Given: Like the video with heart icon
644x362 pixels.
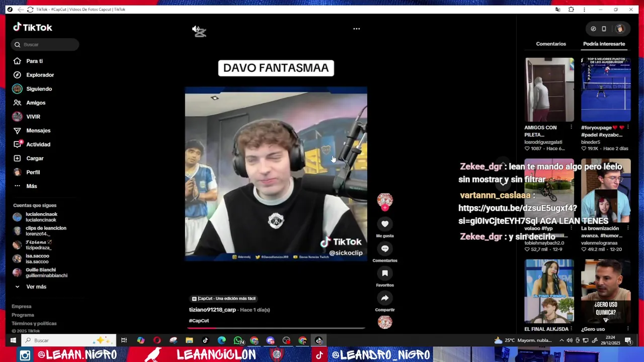Looking at the screenshot, I should point(385,224).
